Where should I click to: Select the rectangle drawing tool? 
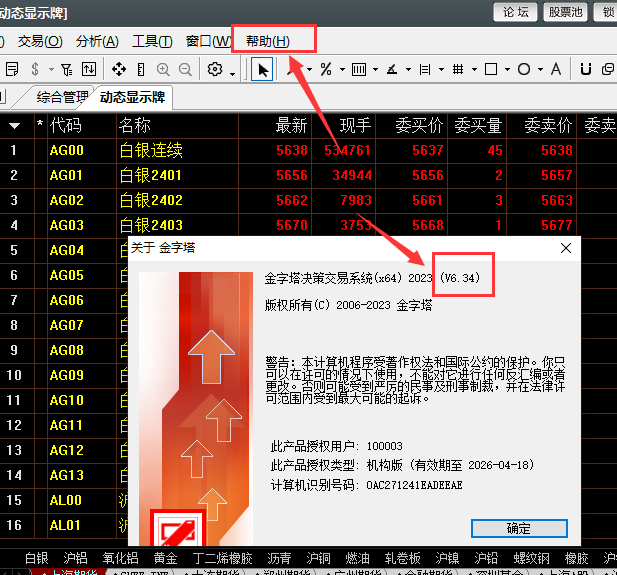tap(491, 70)
